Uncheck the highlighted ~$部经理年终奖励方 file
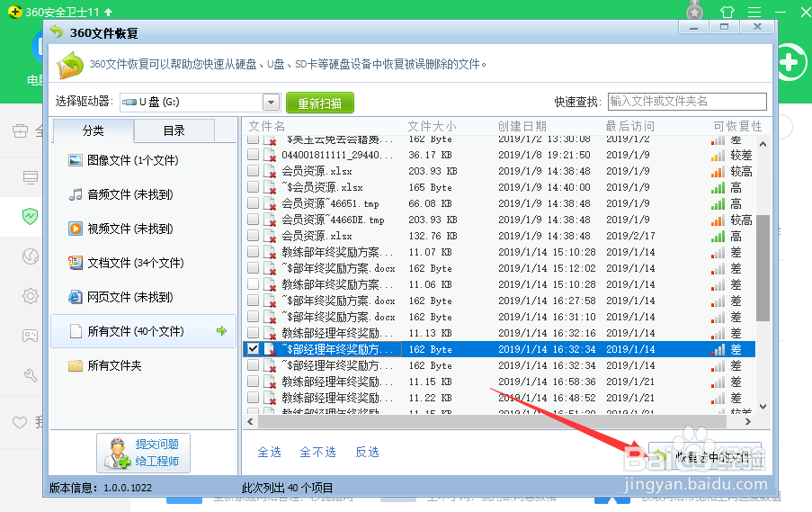 coord(253,349)
